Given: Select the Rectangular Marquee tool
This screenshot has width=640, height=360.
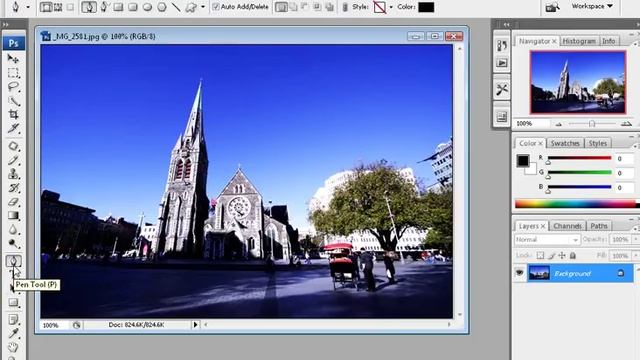Looking at the screenshot, I should click(x=13, y=73).
